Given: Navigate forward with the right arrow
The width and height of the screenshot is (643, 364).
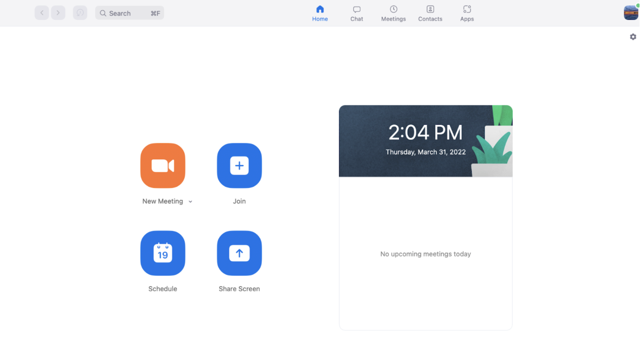Looking at the screenshot, I should (58, 13).
